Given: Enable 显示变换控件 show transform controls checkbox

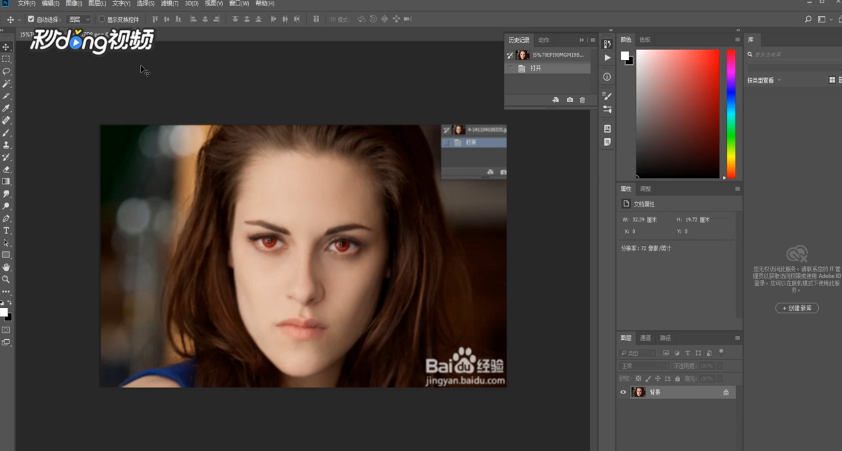Looking at the screenshot, I should tap(101, 19).
